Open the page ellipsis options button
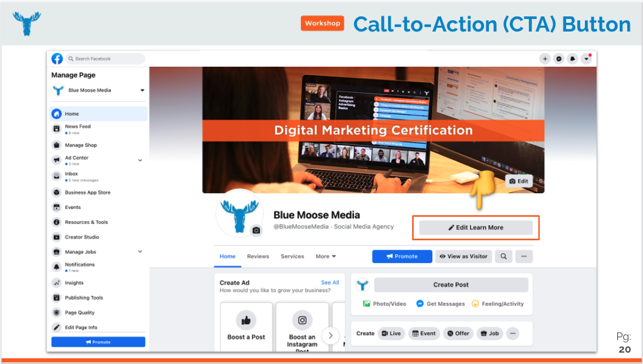 [524, 257]
